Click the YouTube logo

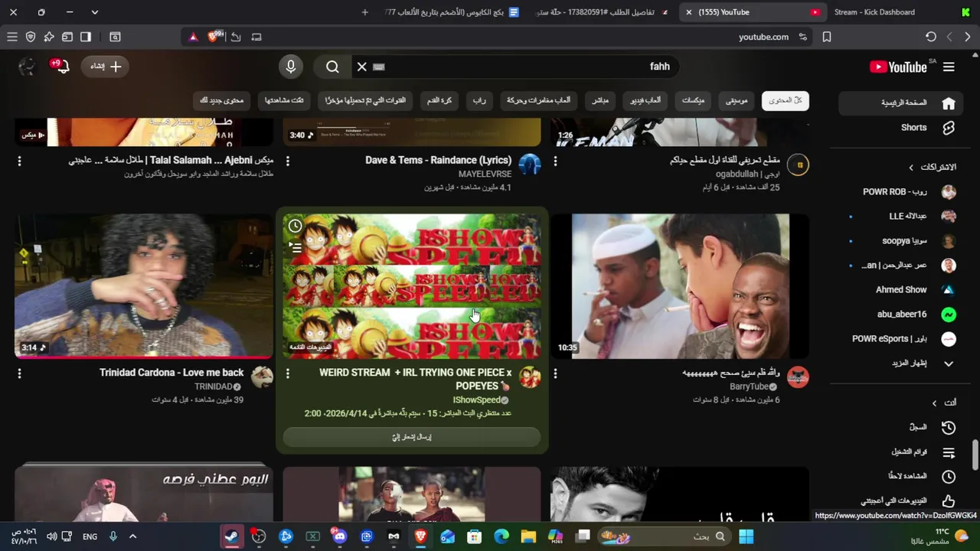pyautogui.click(x=898, y=67)
